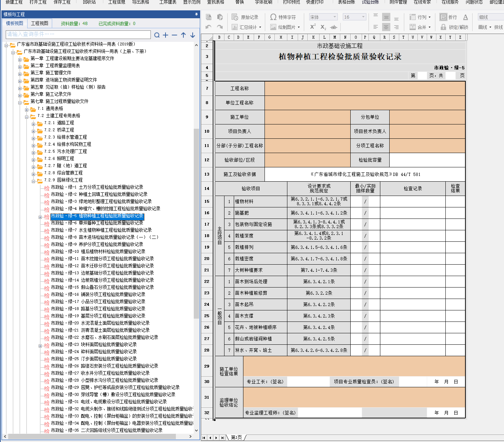The image size is (504, 442).
Task: Click the 栽植深度 cell in the form
Action: coord(260,236)
